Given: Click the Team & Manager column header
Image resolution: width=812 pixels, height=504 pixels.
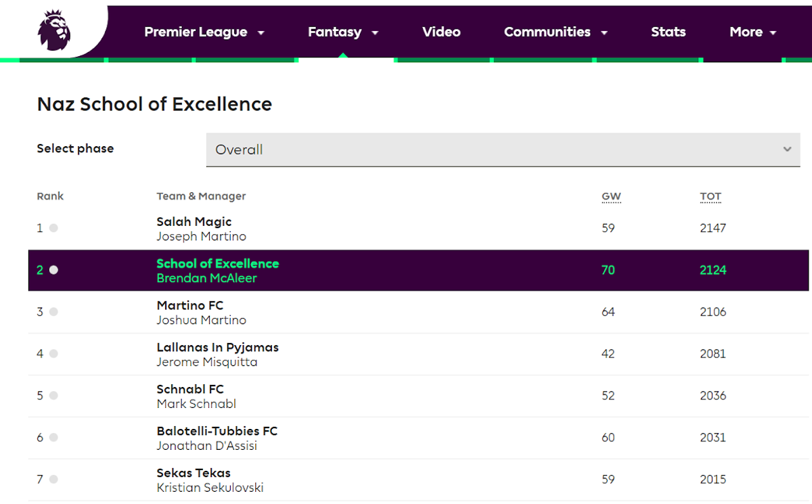Looking at the screenshot, I should click(x=201, y=196).
